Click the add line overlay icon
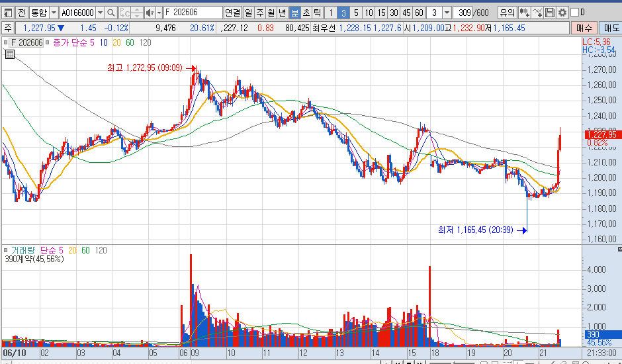The height and width of the screenshot is (364, 622). click(x=537, y=13)
